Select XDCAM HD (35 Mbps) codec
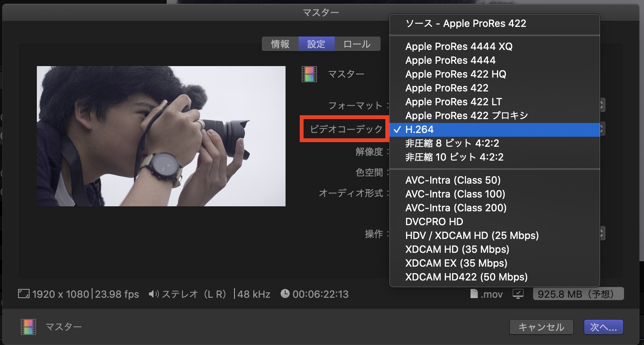644x345 pixels. click(494, 249)
